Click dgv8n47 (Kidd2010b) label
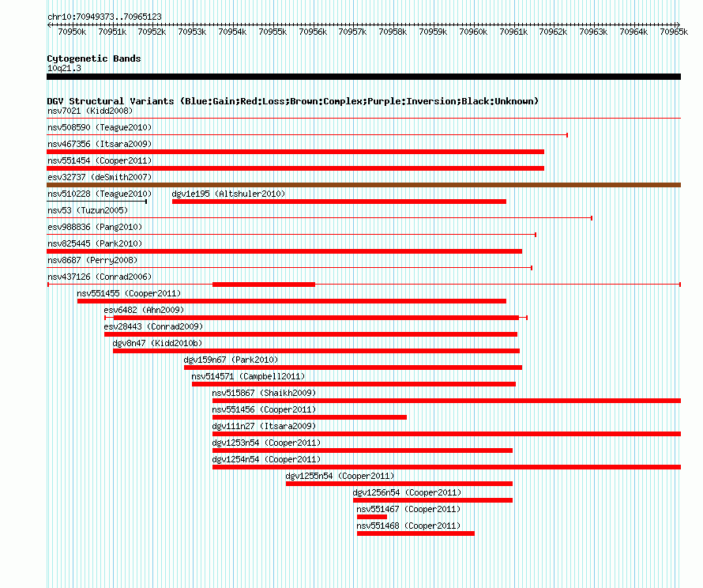 [157, 343]
